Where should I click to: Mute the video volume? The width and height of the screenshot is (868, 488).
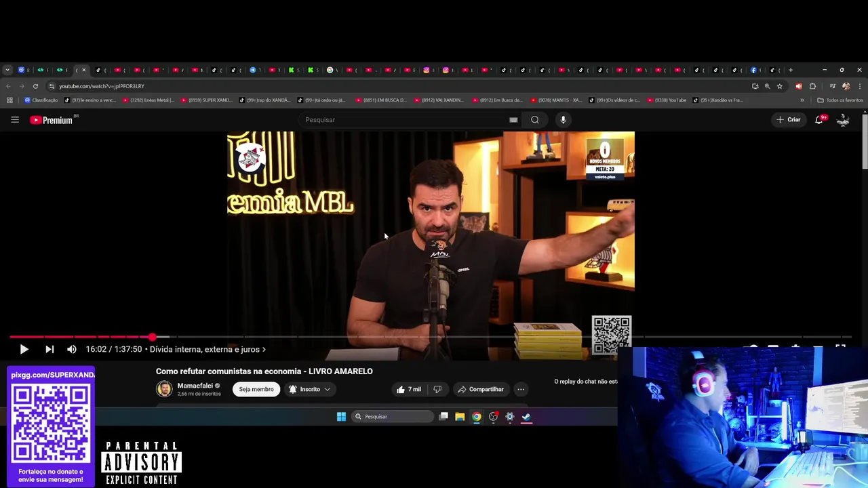click(x=72, y=349)
